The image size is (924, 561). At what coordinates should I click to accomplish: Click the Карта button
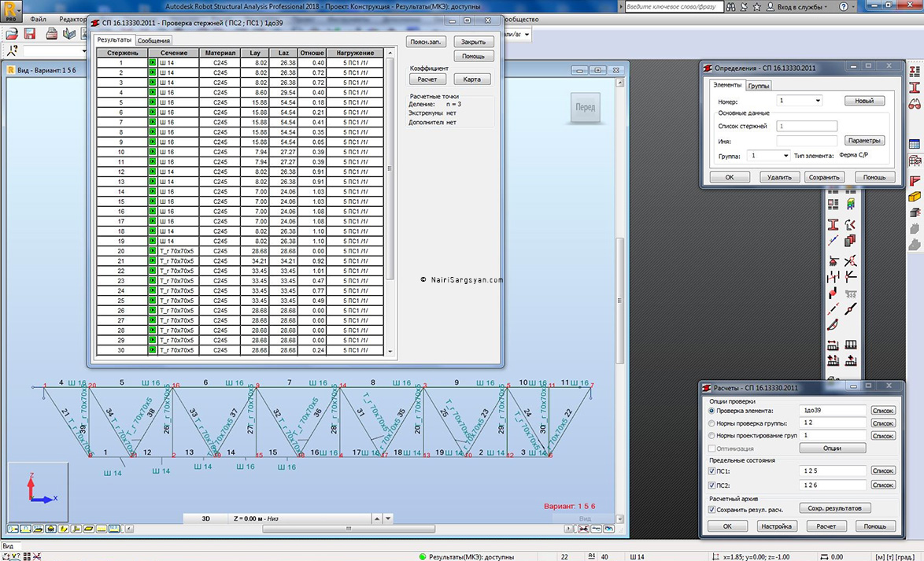coord(472,79)
